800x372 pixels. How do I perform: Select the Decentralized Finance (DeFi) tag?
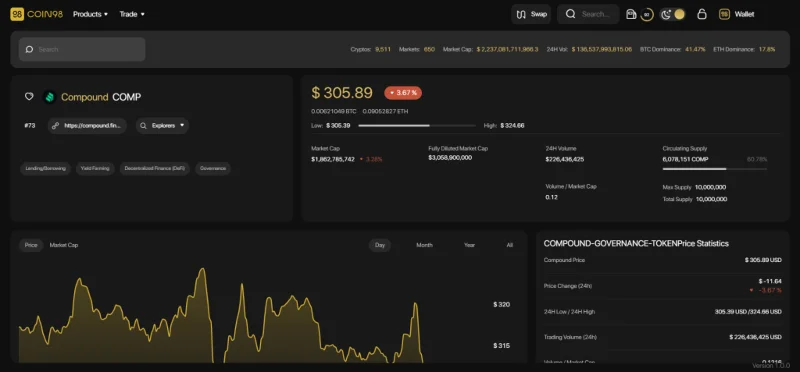click(x=155, y=168)
